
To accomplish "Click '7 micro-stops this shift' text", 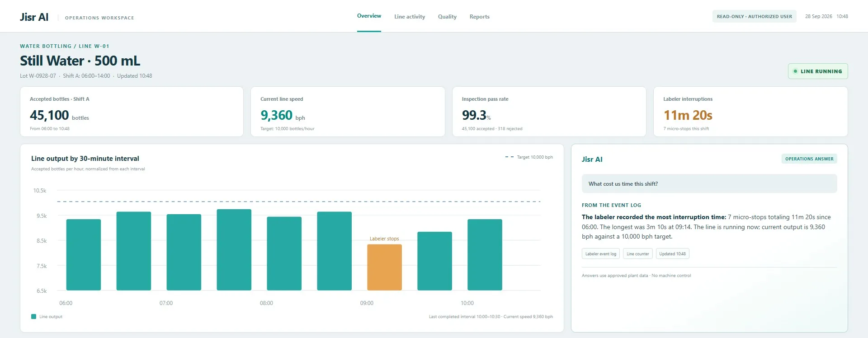I will 686,129.
